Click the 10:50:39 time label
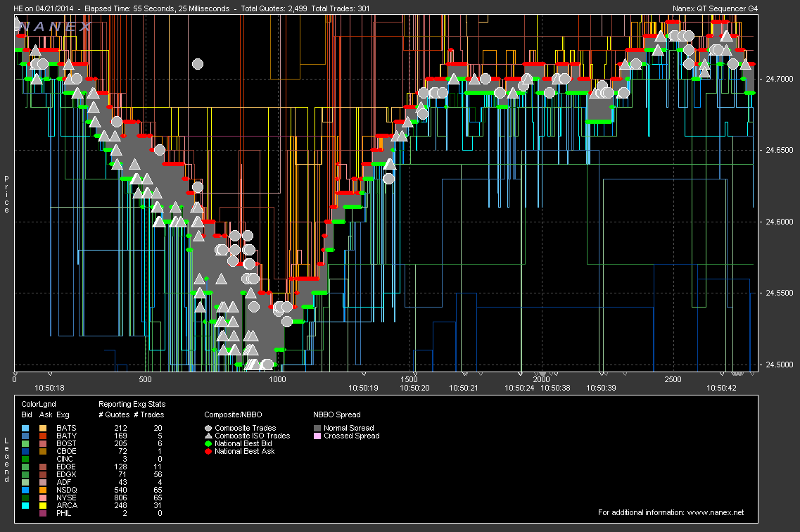 click(601, 388)
